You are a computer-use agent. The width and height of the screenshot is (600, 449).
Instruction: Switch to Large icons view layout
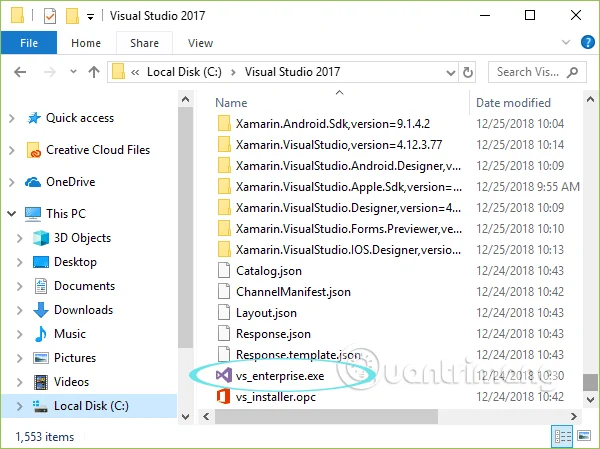(584, 436)
